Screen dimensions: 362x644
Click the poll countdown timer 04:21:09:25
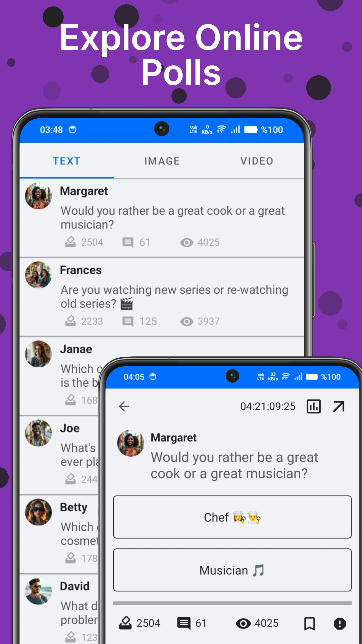[x=268, y=407]
